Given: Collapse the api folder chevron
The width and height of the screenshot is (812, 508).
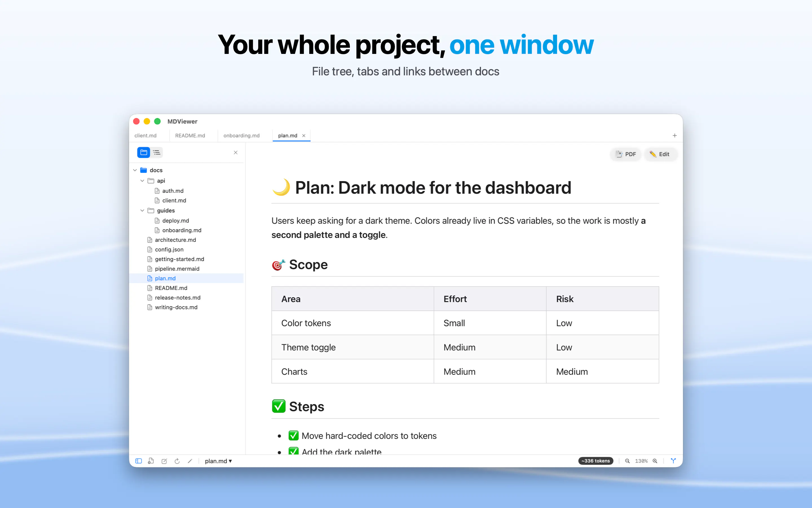Looking at the screenshot, I should click(x=142, y=181).
